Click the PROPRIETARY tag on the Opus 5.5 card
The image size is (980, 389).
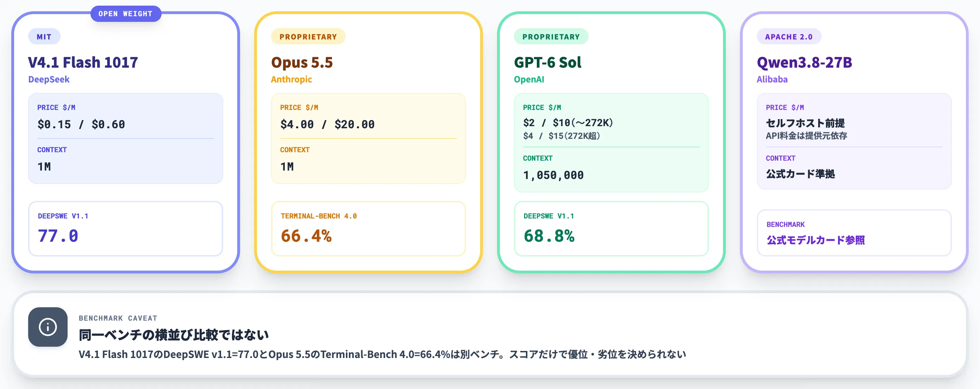pyautogui.click(x=308, y=37)
